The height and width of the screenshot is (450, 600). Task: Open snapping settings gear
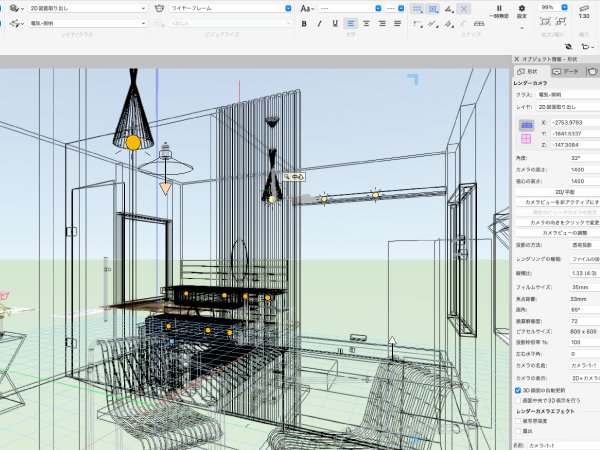point(522,11)
